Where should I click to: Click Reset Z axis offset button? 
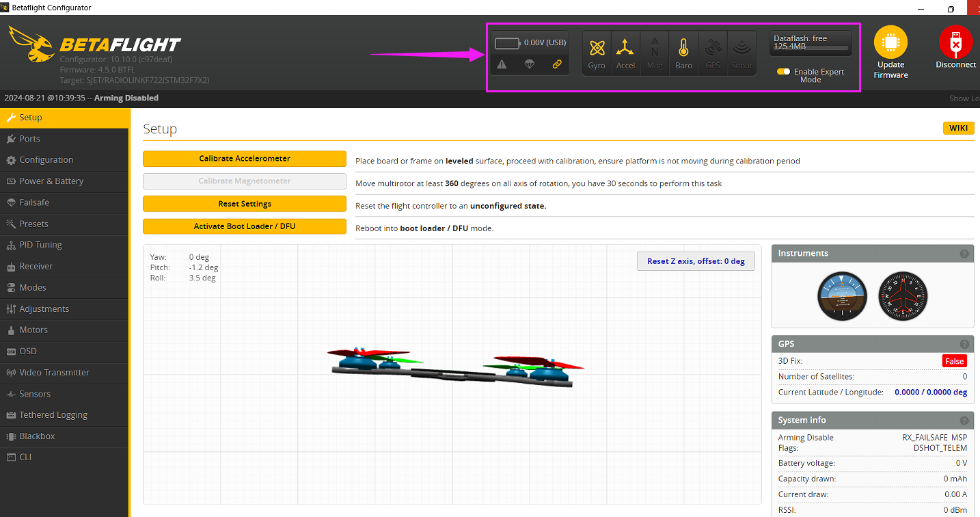coord(696,261)
